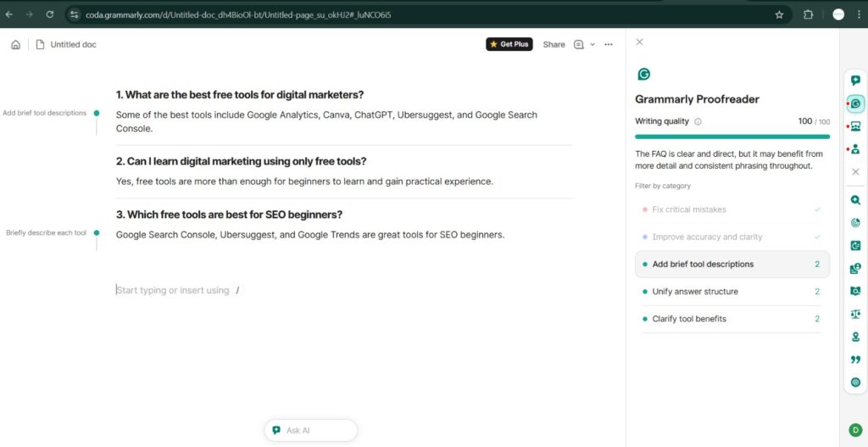The width and height of the screenshot is (868, 447).
Task: Click the Get Plus button
Action: (x=509, y=44)
